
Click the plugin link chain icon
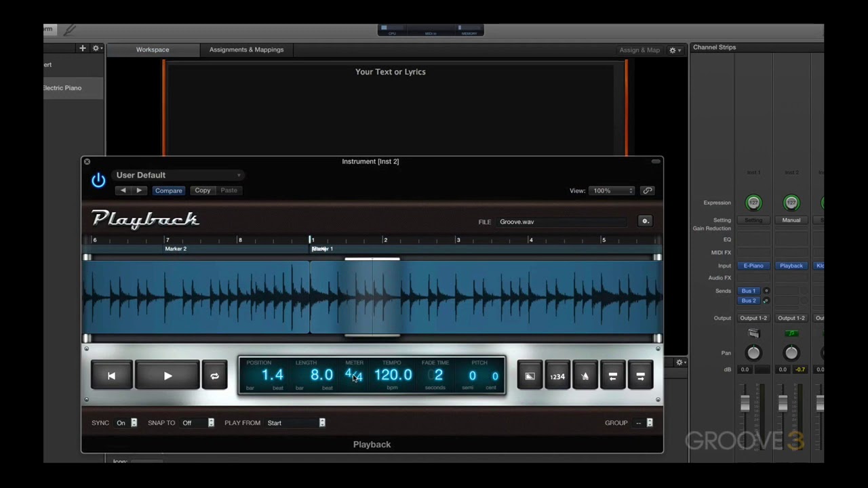click(648, 191)
